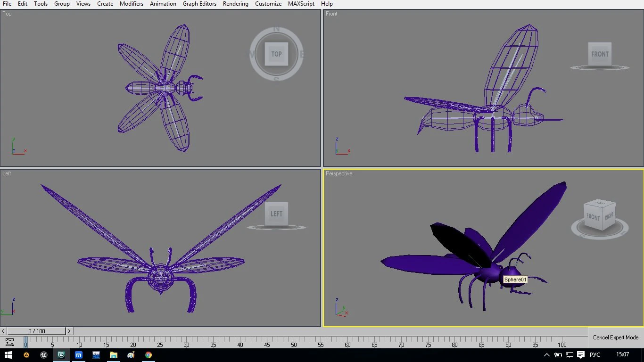Open Unreal Engine from the taskbar
Image resolution: width=644 pixels, height=362 pixels.
(44, 355)
